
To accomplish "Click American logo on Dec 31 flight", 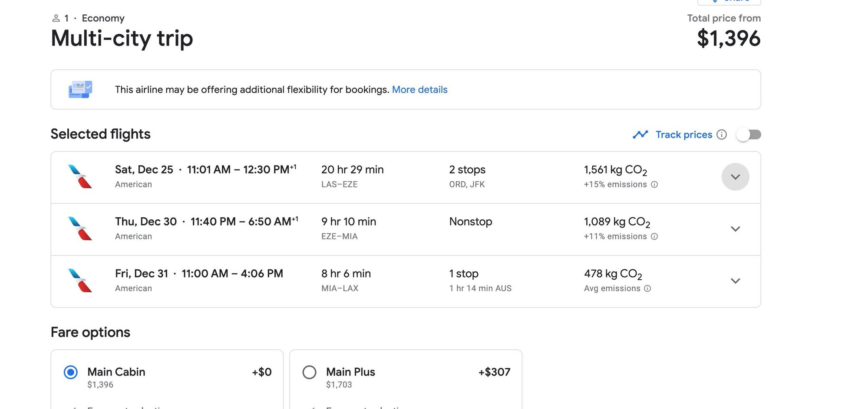I will point(80,281).
